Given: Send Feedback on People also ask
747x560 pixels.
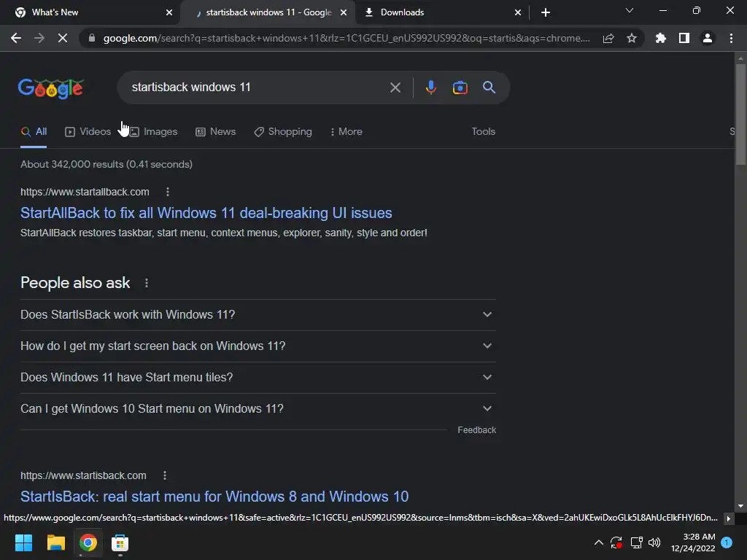Looking at the screenshot, I should (x=476, y=430).
